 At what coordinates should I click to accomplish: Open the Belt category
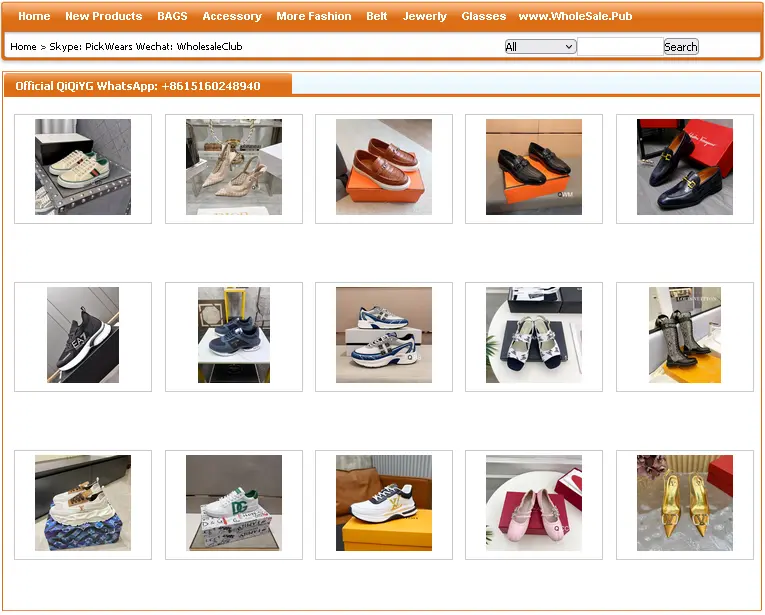[x=377, y=16]
